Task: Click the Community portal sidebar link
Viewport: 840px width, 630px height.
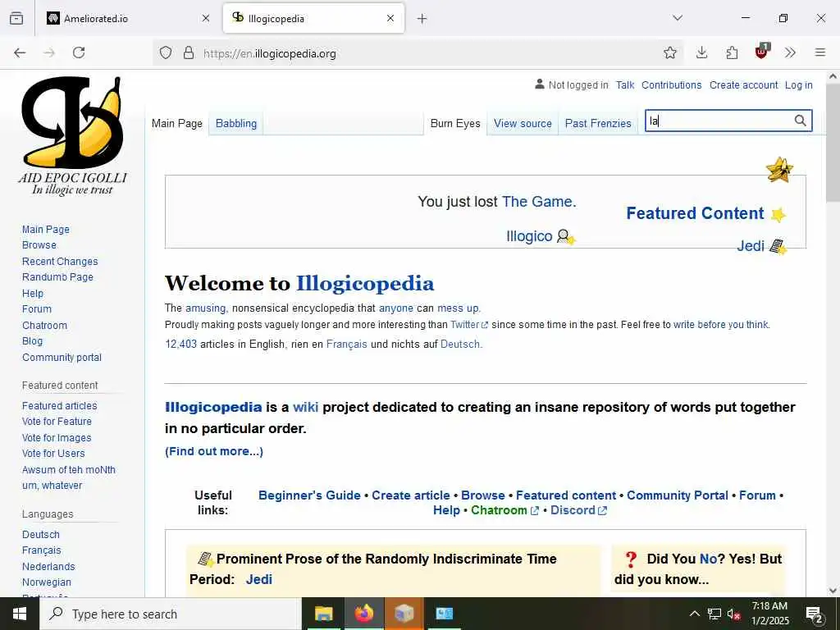Action: click(x=62, y=358)
